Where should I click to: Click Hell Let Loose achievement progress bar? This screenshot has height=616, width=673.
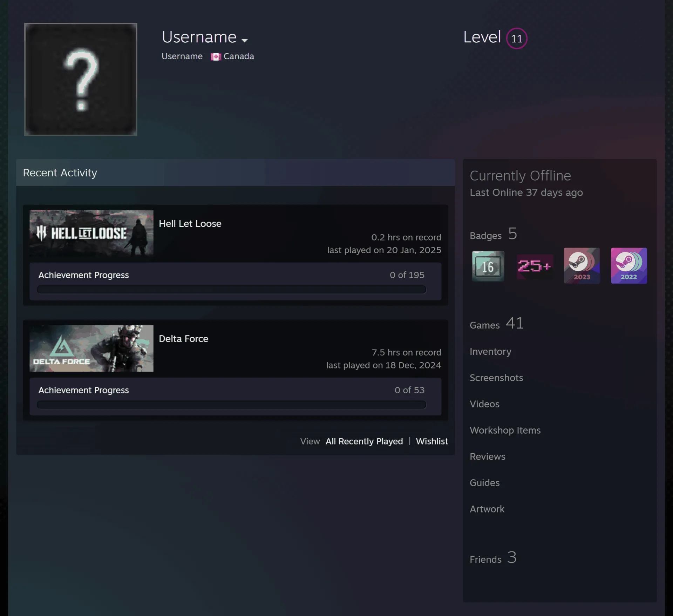231,289
